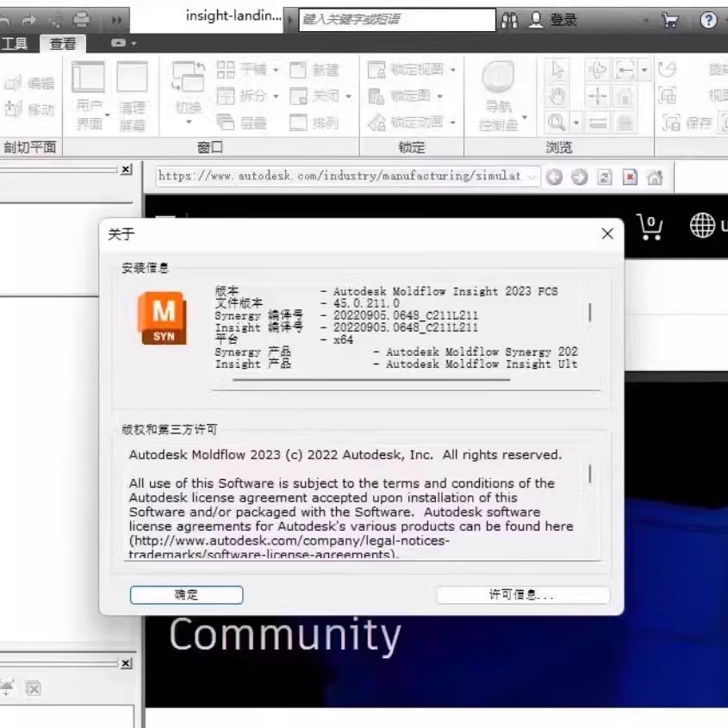Click the installation info horizontal scrollbar
Viewport: 728px width, 728px height.
pos(371,380)
